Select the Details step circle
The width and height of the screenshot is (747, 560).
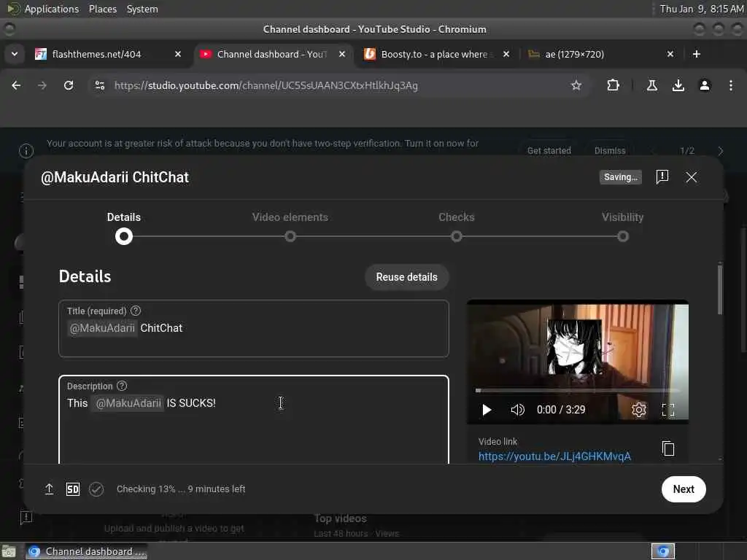[x=124, y=236]
